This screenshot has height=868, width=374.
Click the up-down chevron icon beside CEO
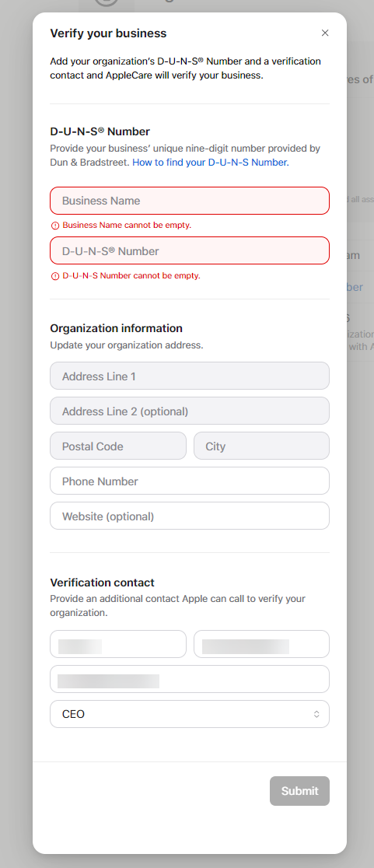coord(316,714)
